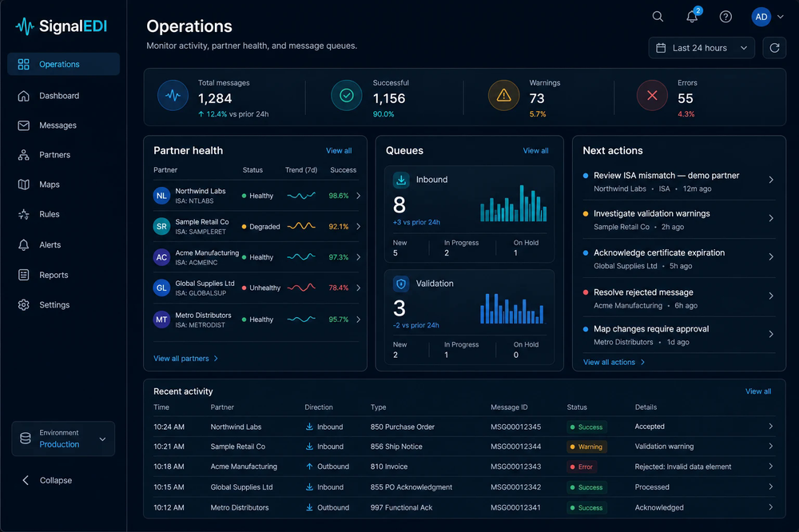The width and height of the screenshot is (799, 532).
Task: Click Inbound arrow icon in 10:24 AM row
Action: [x=309, y=427]
